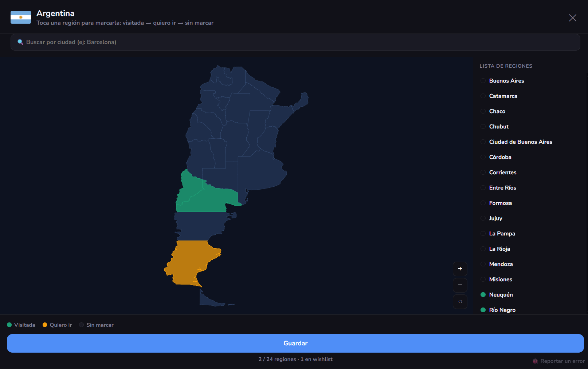Select Formosa in the region list
This screenshot has height=369, width=588.
501,203
